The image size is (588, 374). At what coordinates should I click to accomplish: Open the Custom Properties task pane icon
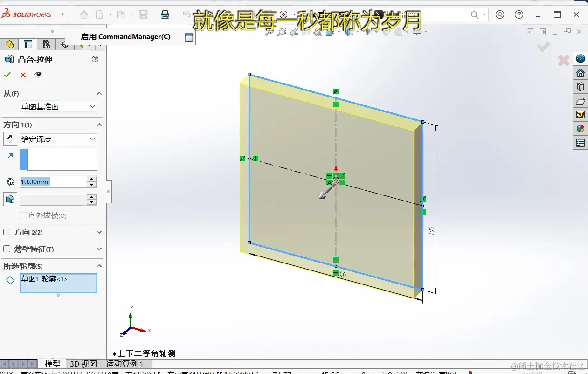(x=581, y=143)
